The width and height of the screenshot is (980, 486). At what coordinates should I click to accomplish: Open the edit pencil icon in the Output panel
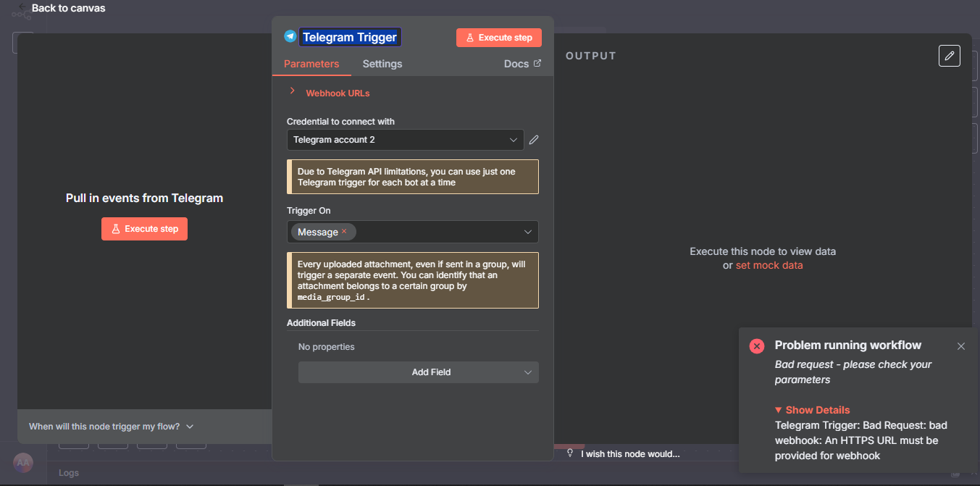(x=950, y=56)
